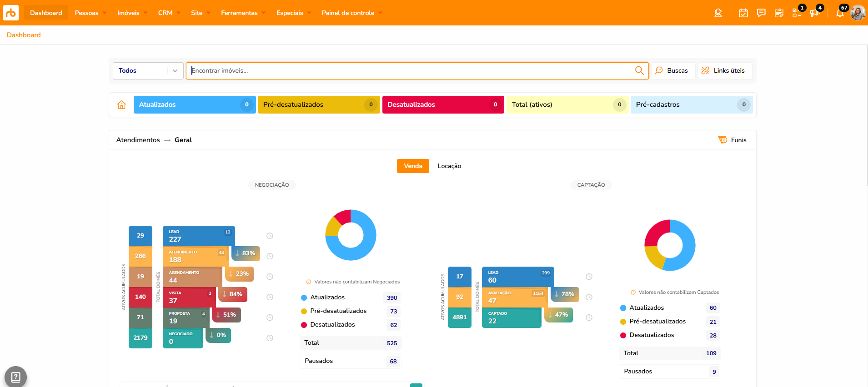Viewport: 868px width, 387px height.
Task: Open the task checklist icon
Action: 797,13
